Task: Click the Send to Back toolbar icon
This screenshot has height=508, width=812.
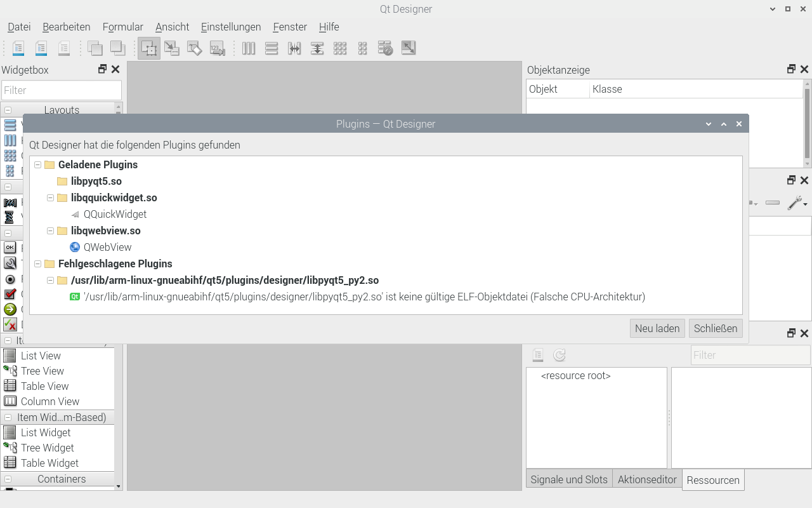Action: [x=95, y=48]
